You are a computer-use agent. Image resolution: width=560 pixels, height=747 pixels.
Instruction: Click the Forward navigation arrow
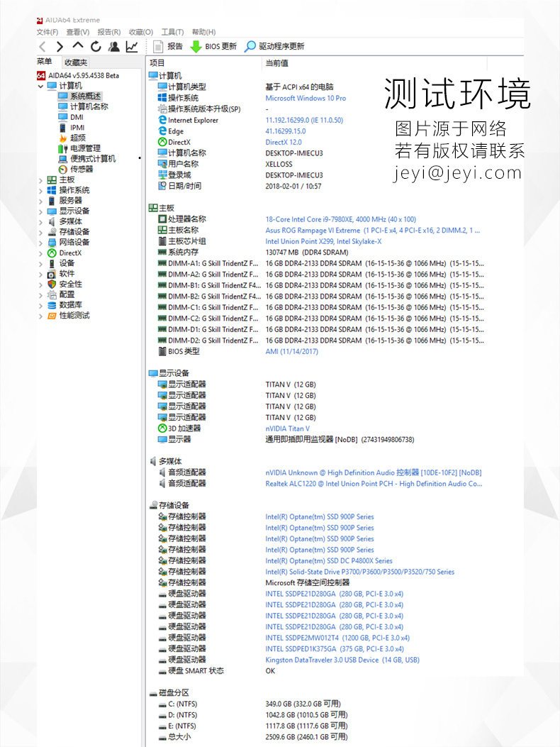(60, 47)
